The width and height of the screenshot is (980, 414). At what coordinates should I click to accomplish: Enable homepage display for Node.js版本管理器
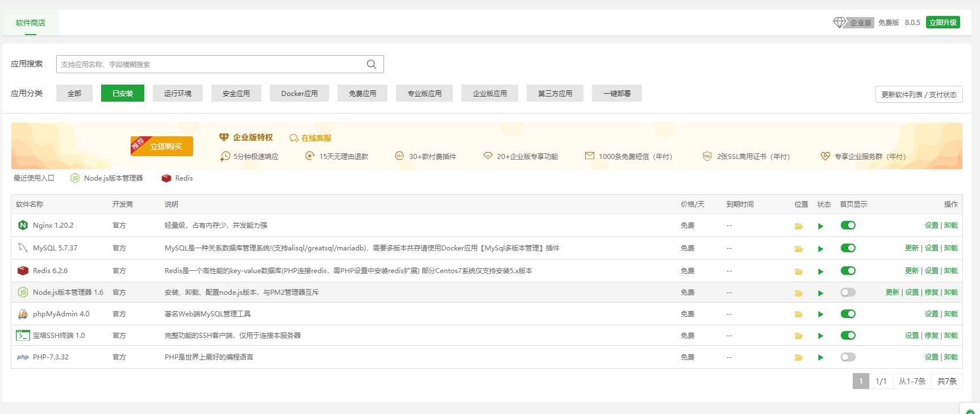(848, 292)
